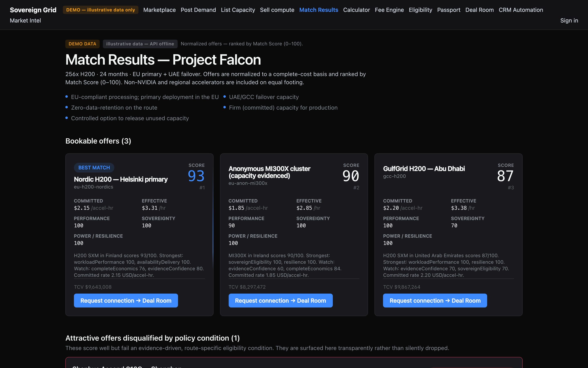Click the Attractive offers disqualified by policy heading
The width and height of the screenshot is (588, 368).
pyautogui.click(x=153, y=338)
